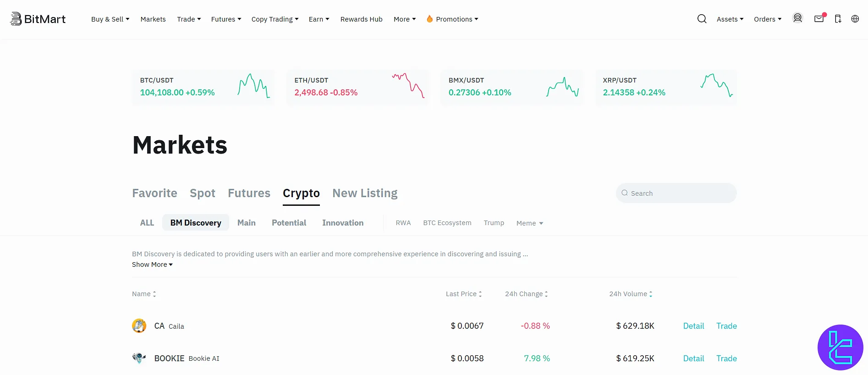Open Rewards Hub page
This screenshot has height=375, width=868.
[361, 19]
